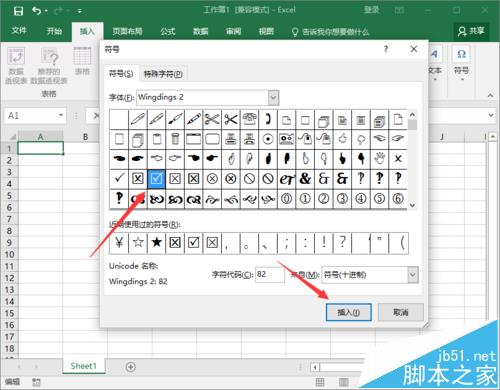Click the 登录 sign-in link
This screenshot has height=390, width=500.
372,10
